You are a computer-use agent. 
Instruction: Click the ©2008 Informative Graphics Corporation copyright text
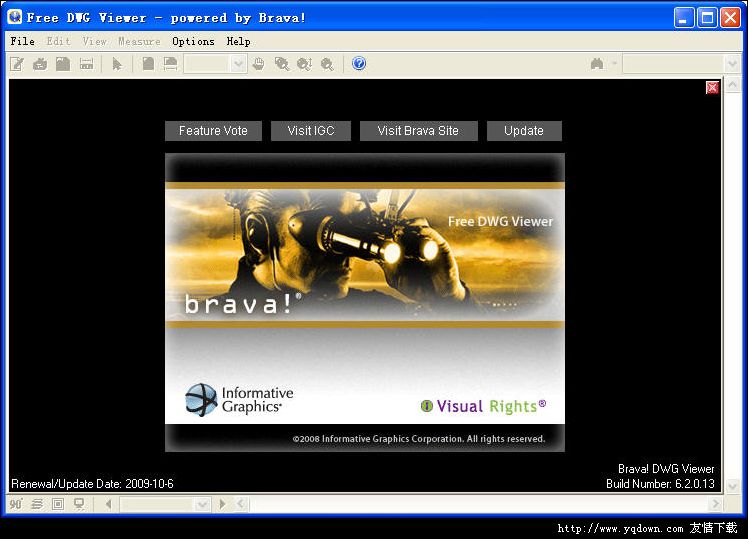pos(419,439)
